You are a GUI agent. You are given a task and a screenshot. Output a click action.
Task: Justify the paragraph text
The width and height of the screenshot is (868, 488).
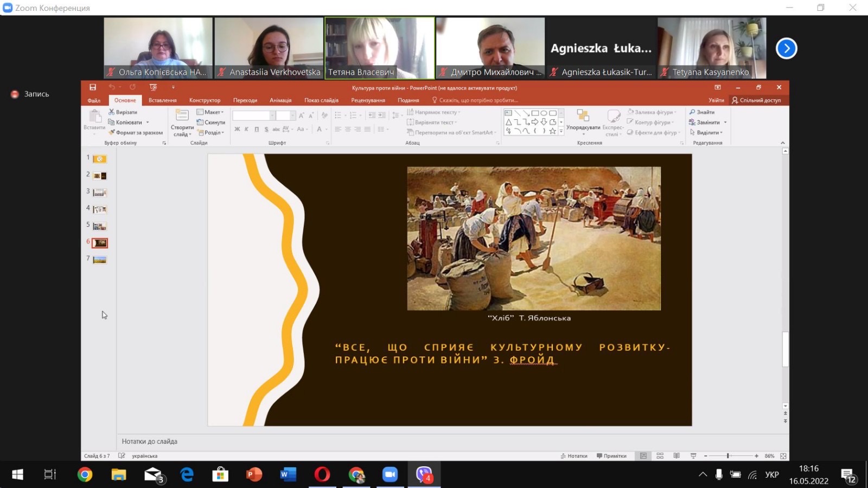[367, 129]
